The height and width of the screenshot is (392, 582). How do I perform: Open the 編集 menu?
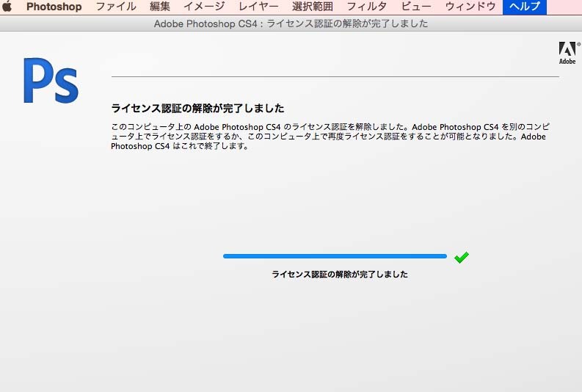160,7
